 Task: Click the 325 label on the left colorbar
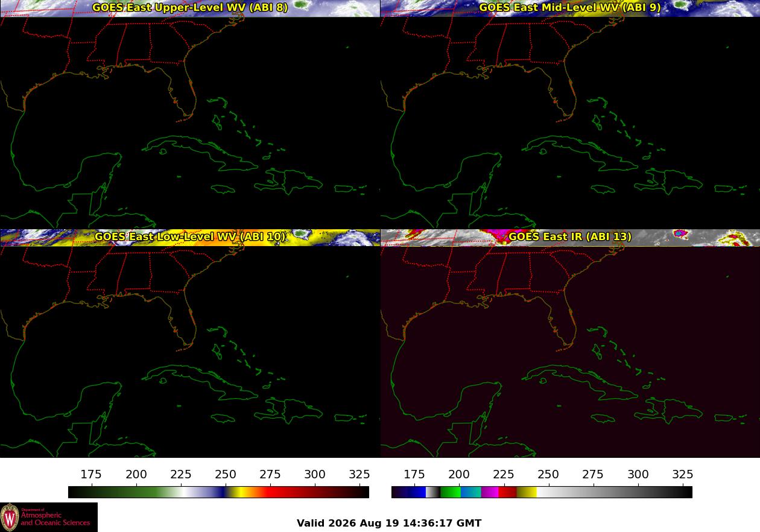(x=359, y=475)
